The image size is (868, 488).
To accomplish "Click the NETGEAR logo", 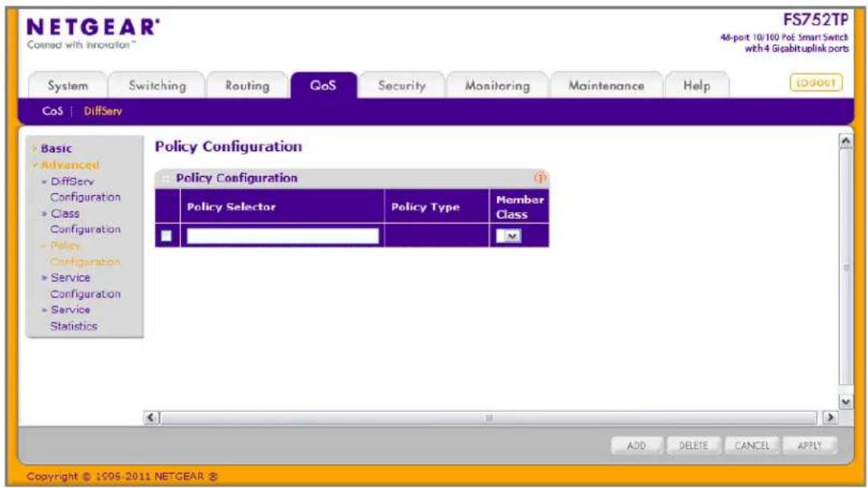I will (93, 27).
